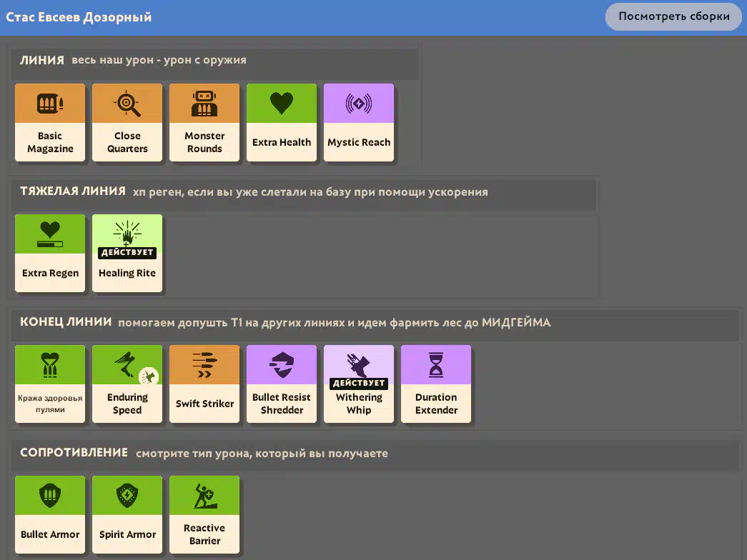
Task: Click the помогаем допушть Т1 description
Action: point(334,322)
